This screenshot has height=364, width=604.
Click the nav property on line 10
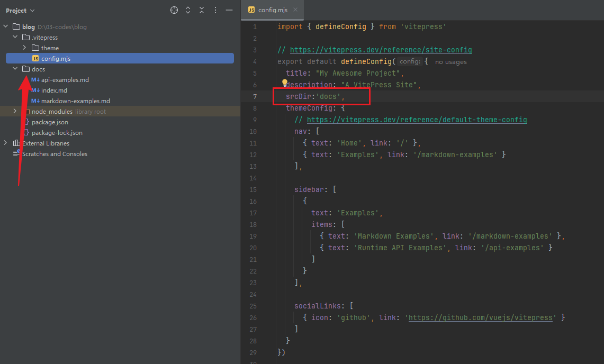point(301,131)
